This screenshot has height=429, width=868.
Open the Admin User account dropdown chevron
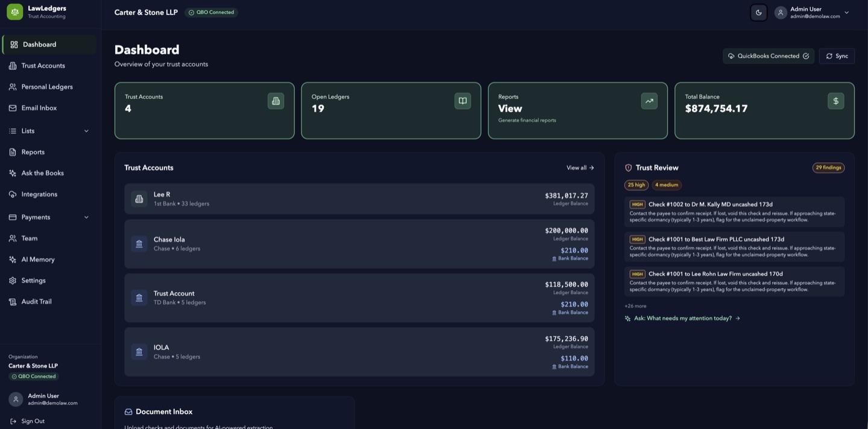(x=846, y=13)
